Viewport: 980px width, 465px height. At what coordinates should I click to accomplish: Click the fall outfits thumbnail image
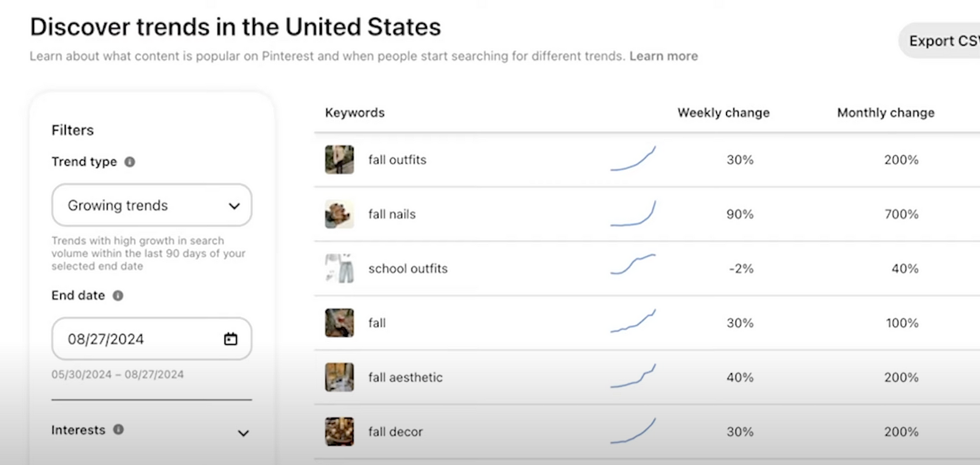tap(339, 159)
